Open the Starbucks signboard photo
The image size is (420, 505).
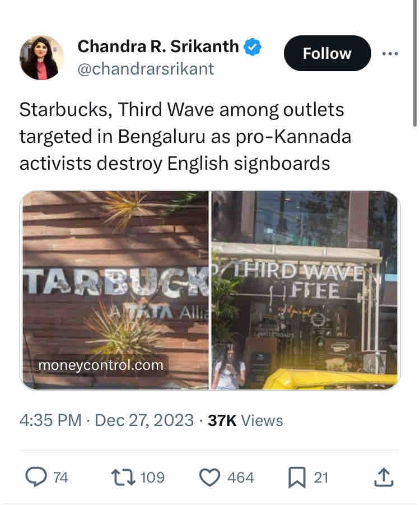tap(115, 290)
